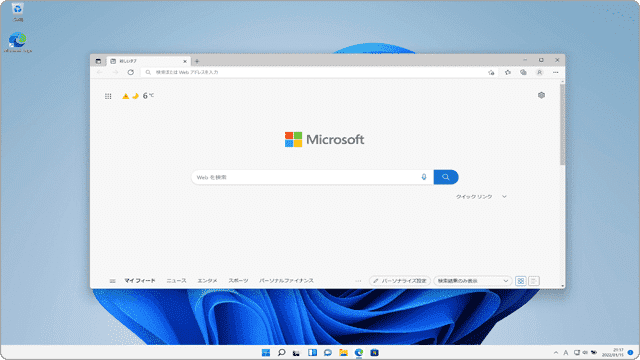The image size is (640, 360).
Task: View the 6°C weather widget
Action: click(138, 96)
